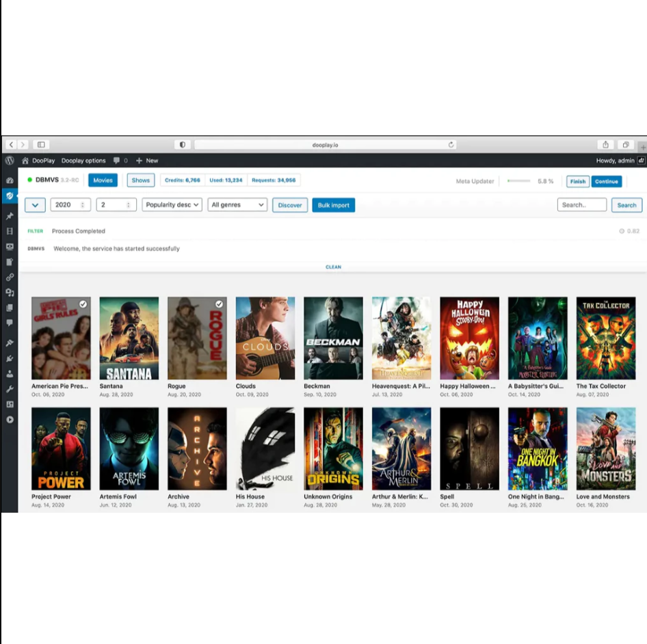
Task: Select the His House movie poster
Action: [265, 448]
